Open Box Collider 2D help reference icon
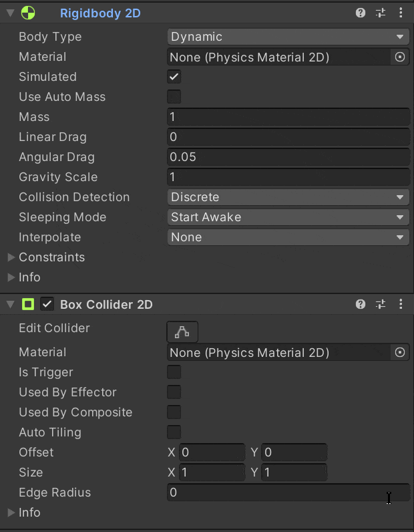414x532 pixels. click(361, 304)
